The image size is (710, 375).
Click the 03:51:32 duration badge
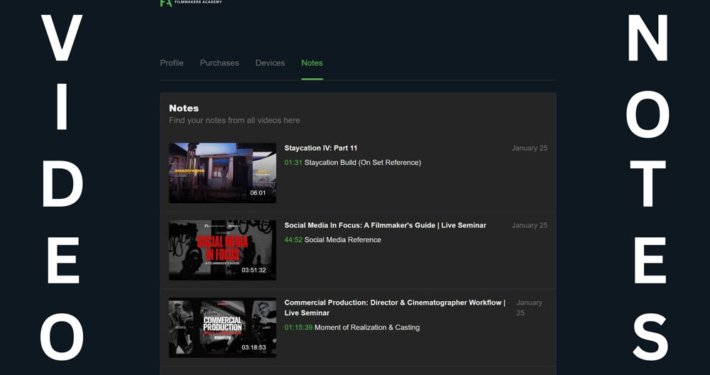[254, 270]
